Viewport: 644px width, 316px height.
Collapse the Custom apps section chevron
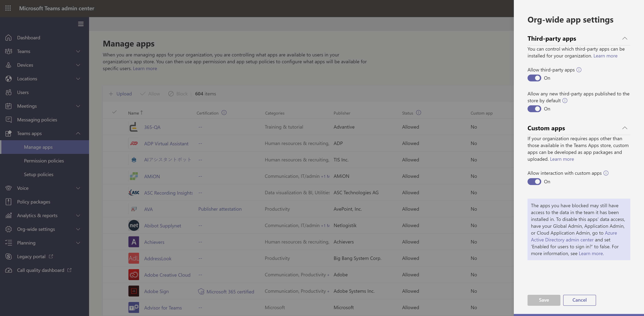click(624, 128)
